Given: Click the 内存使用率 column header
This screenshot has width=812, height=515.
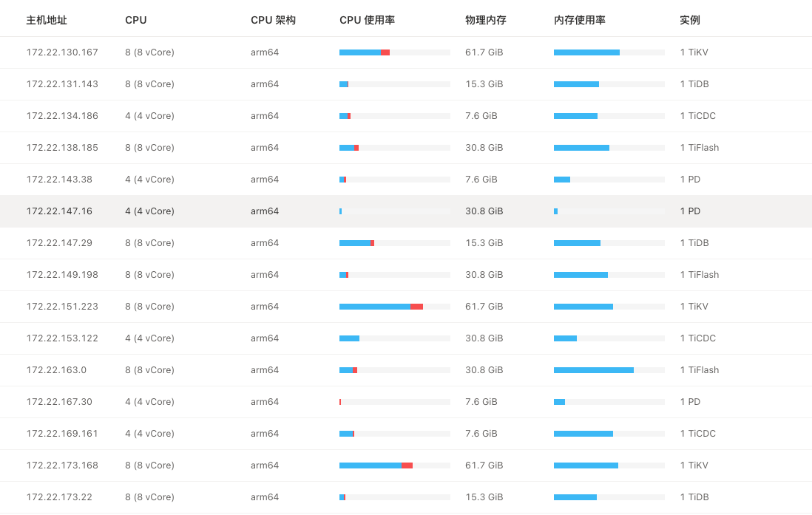Looking at the screenshot, I should coord(579,20).
